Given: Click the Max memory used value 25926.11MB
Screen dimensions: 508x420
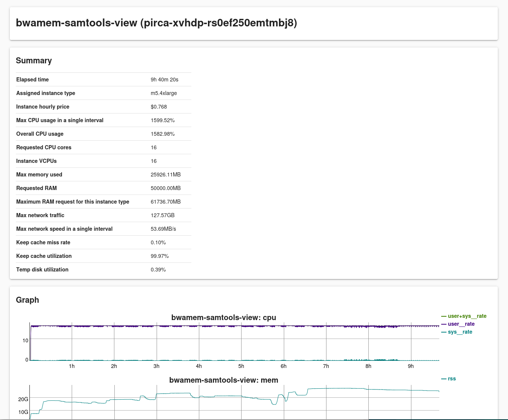Looking at the screenshot, I should [165, 175].
